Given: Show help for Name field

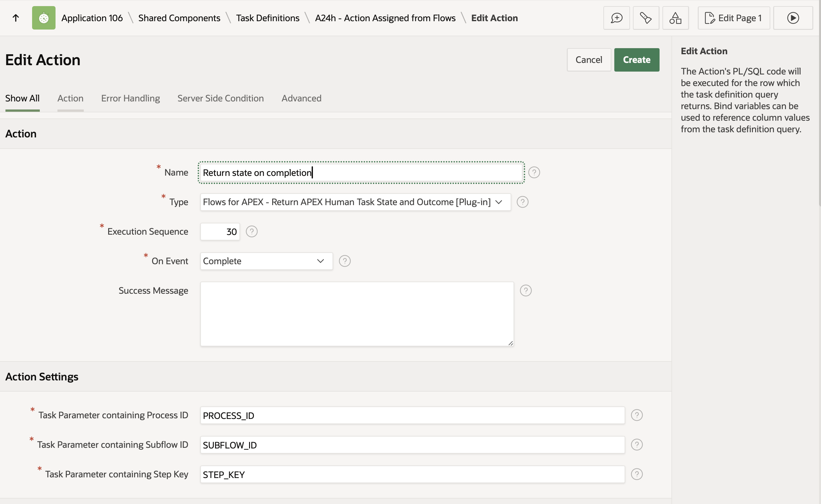Looking at the screenshot, I should point(534,173).
